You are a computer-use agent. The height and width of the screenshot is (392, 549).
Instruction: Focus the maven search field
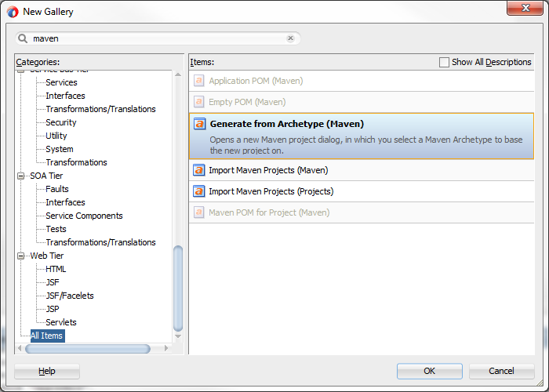(x=157, y=38)
